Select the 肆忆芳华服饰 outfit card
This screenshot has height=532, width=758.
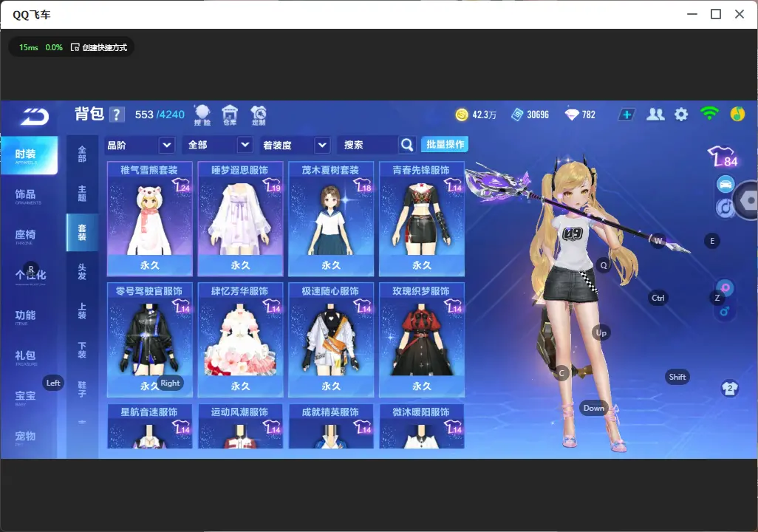[240, 339]
